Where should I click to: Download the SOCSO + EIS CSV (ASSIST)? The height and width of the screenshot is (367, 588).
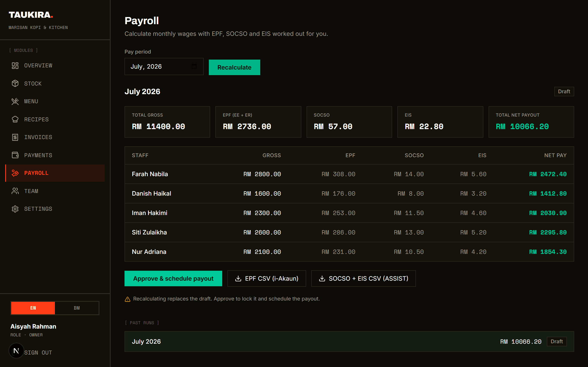point(363,278)
